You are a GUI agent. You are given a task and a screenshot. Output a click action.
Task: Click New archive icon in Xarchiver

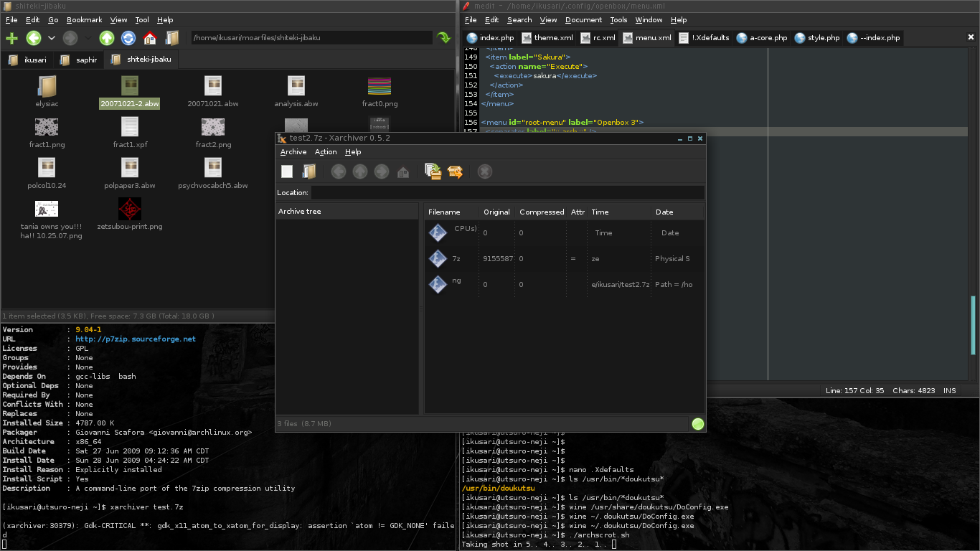pos(287,171)
